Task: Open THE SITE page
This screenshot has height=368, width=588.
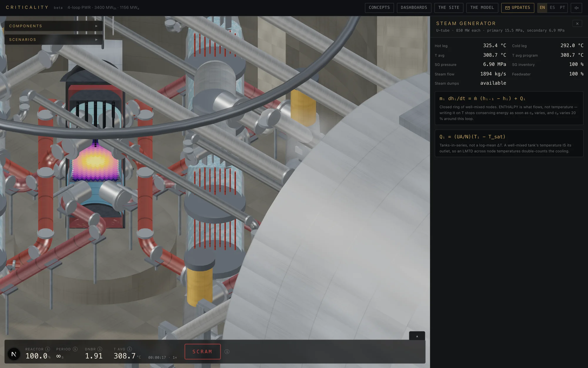Action: coord(449,8)
